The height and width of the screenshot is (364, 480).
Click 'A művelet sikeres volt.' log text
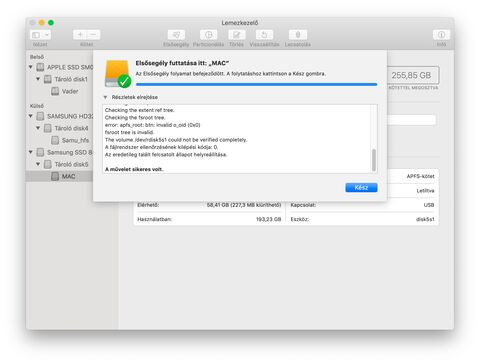134,169
